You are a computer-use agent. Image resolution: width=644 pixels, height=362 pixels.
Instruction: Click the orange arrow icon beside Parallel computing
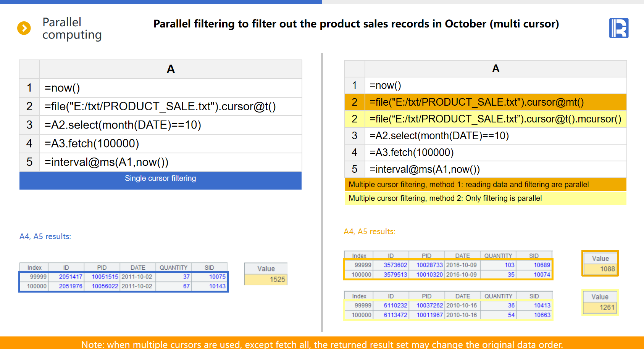tap(24, 28)
